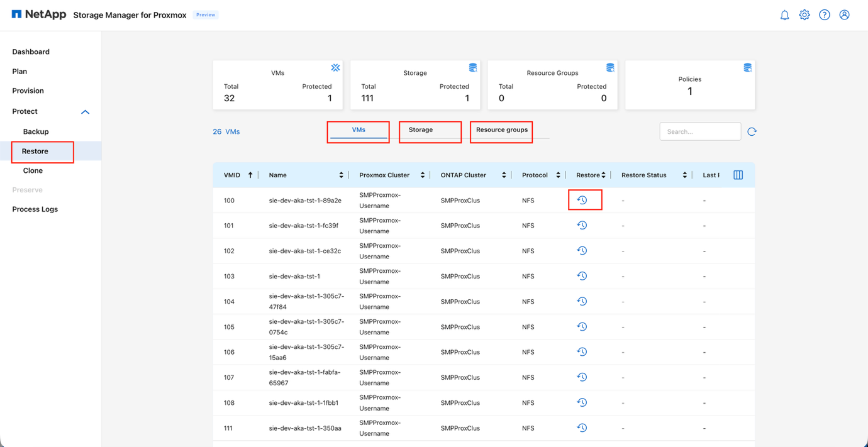
Task: Open the Name column sort control
Action: 342,175
